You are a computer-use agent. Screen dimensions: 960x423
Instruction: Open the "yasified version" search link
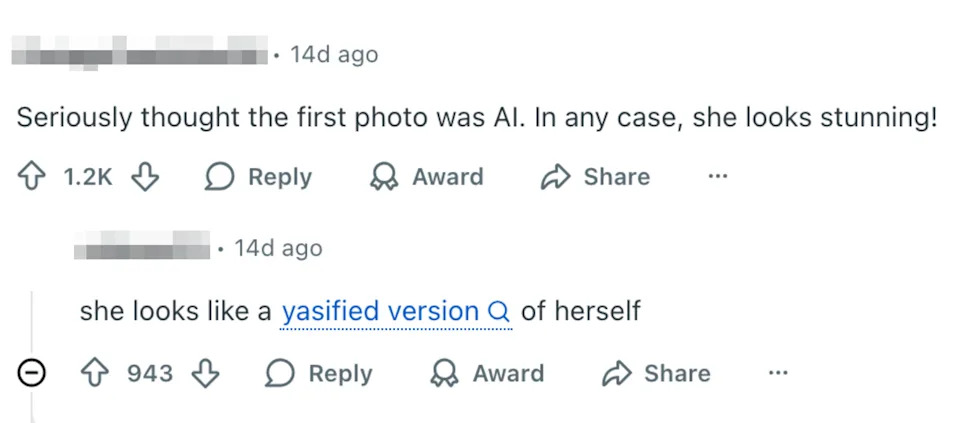[380, 311]
